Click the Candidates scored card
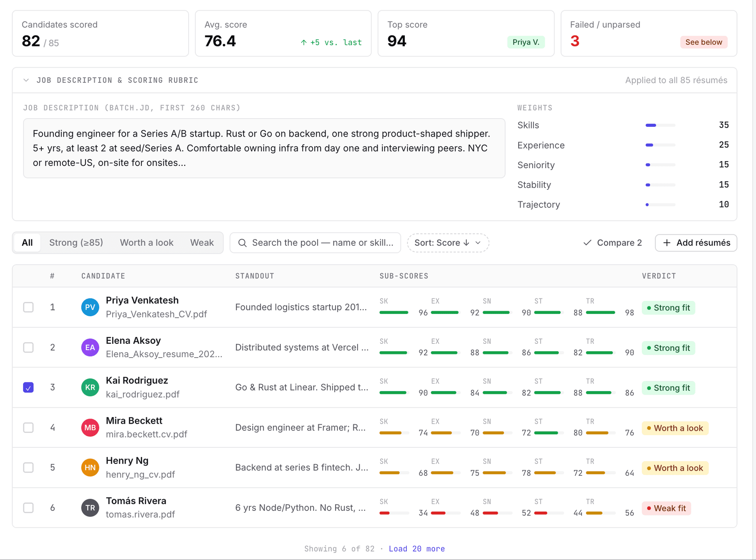The image size is (756, 560). [x=100, y=33]
